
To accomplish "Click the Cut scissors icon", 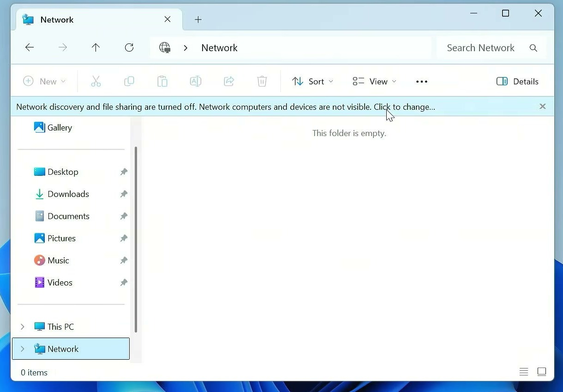I will point(96,81).
